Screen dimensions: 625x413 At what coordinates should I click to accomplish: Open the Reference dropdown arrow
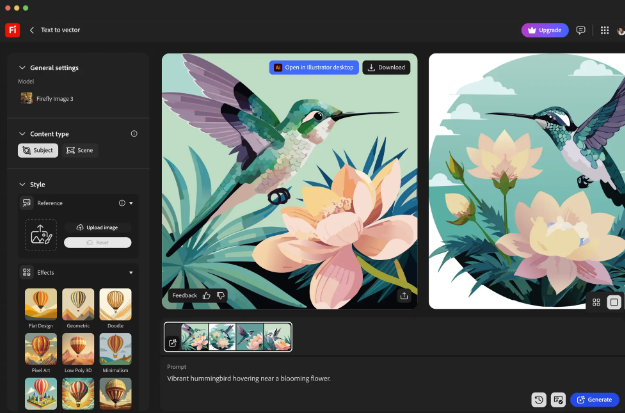(x=131, y=203)
